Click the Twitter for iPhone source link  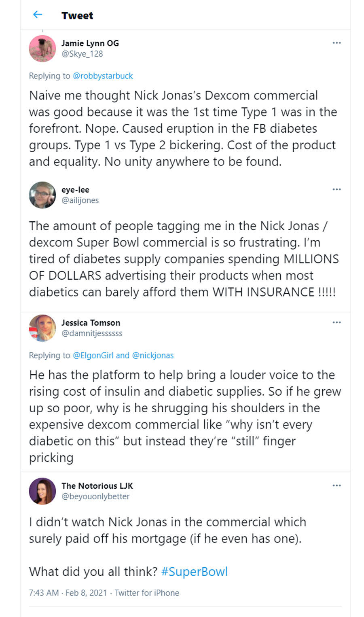click(147, 593)
